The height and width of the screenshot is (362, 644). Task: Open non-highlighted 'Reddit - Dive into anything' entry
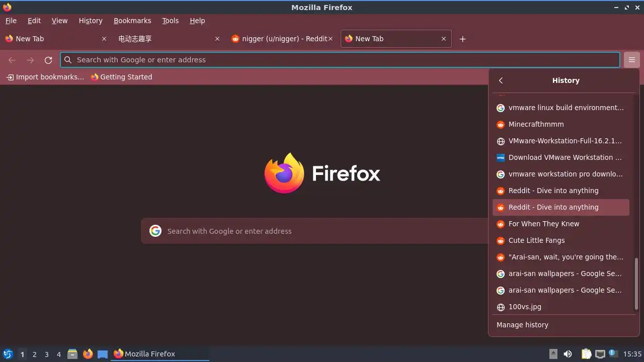(561, 191)
